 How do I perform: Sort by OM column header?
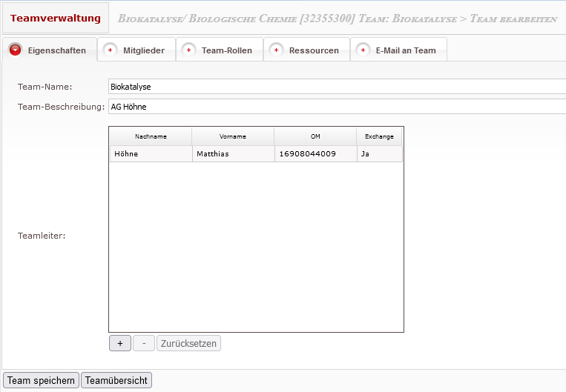pos(315,136)
